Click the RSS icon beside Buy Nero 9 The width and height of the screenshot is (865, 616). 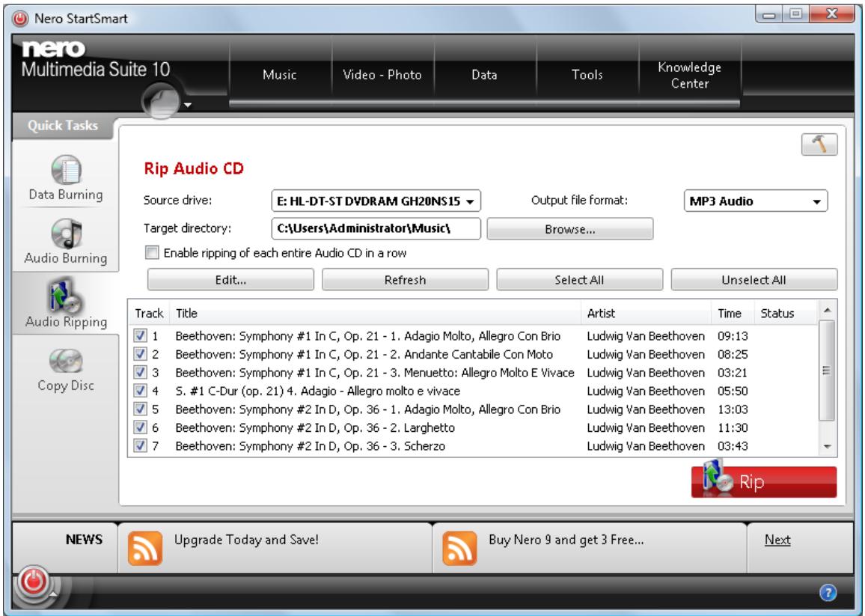[x=459, y=548]
